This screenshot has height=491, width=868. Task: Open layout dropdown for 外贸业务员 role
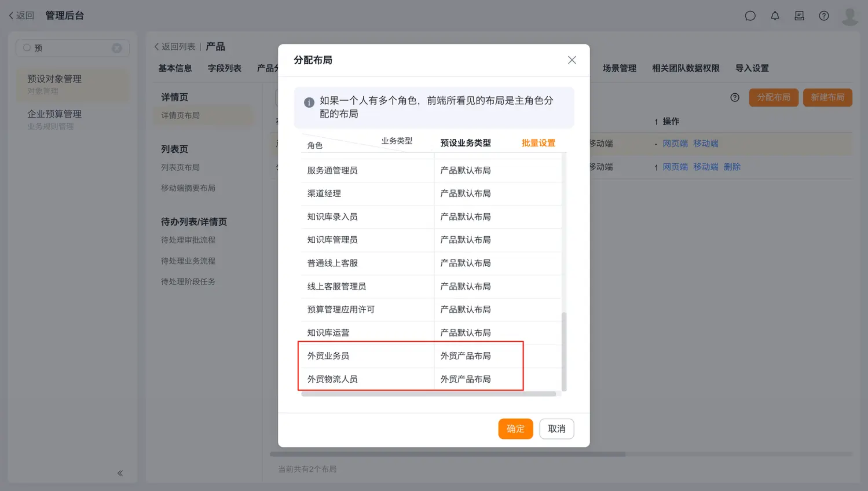pos(465,356)
